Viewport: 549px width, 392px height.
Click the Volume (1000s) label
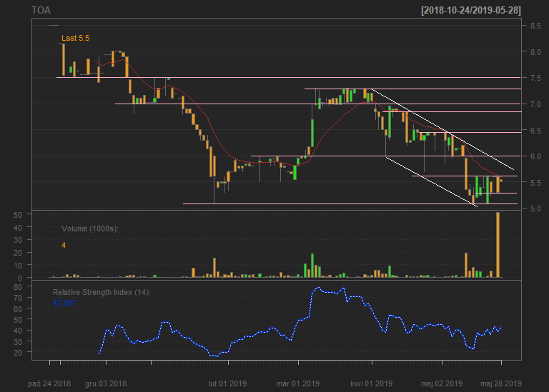click(x=90, y=228)
